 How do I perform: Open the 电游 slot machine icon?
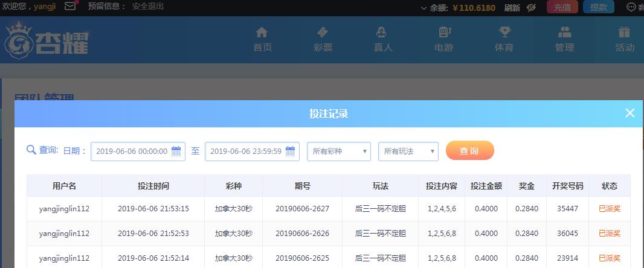pos(443,32)
